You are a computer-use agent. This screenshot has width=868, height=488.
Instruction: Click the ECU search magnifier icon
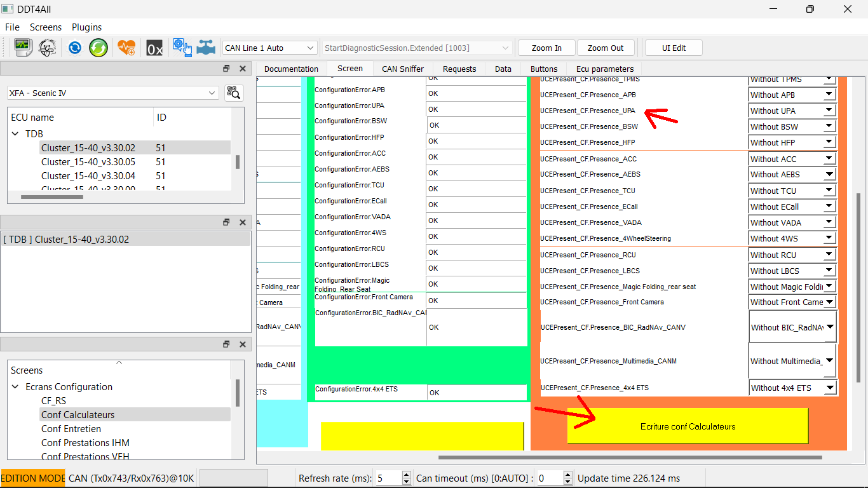click(x=234, y=93)
